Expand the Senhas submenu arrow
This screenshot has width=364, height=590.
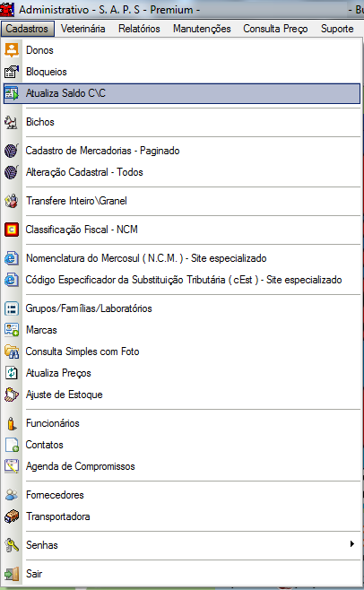click(x=352, y=544)
